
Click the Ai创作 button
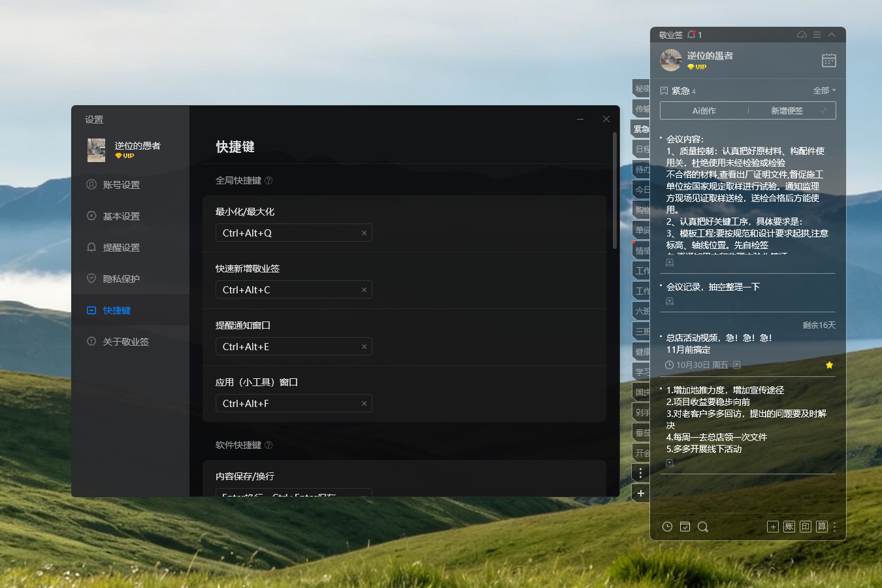pyautogui.click(x=704, y=111)
